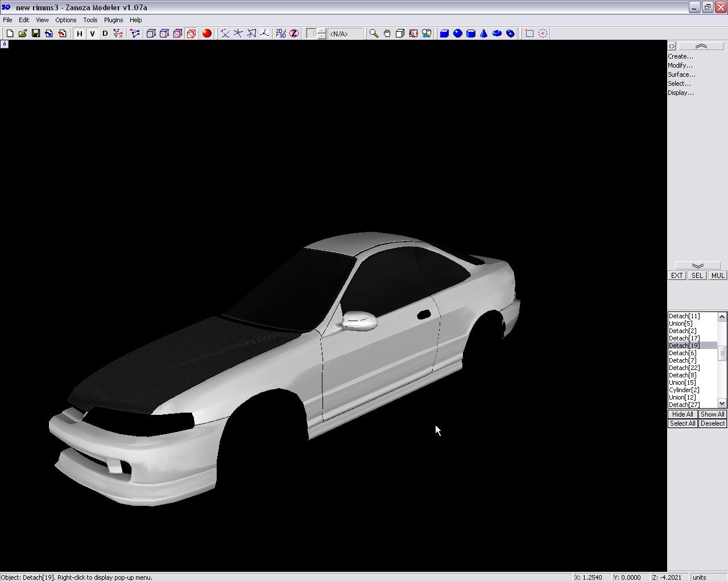
Task: Open the Plugins menu
Action: pyautogui.click(x=113, y=20)
